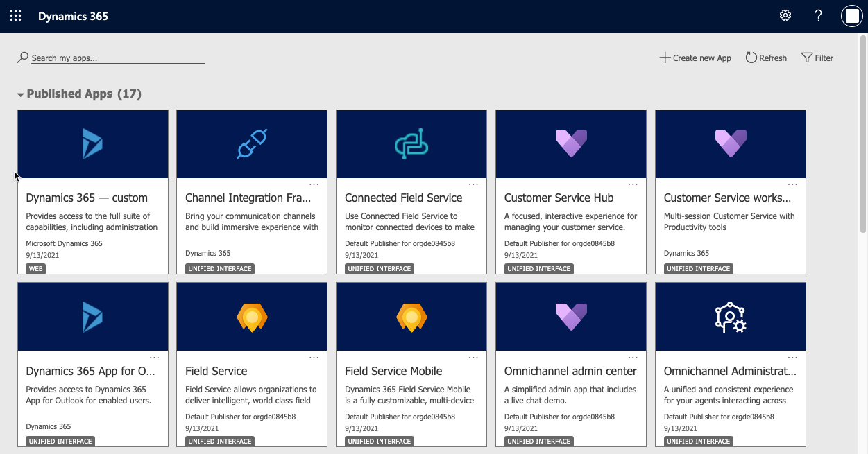
Task: Click the Omnichannel admin center heart icon
Action: click(571, 317)
